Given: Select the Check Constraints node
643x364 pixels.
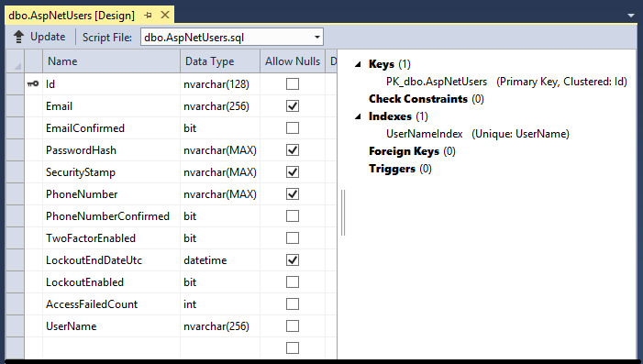Looking at the screenshot, I should coord(427,99).
